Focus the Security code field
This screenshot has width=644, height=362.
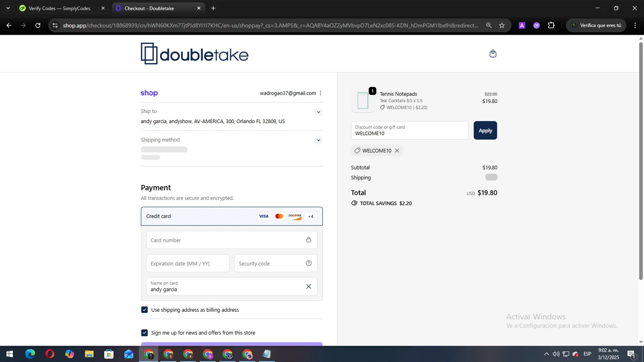pyautogui.click(x=276, y=263)
